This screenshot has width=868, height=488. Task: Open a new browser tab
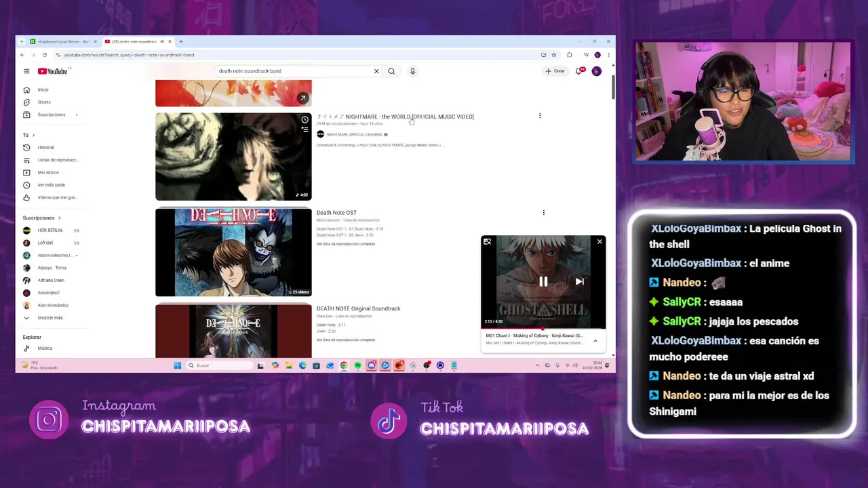[181, 41]
